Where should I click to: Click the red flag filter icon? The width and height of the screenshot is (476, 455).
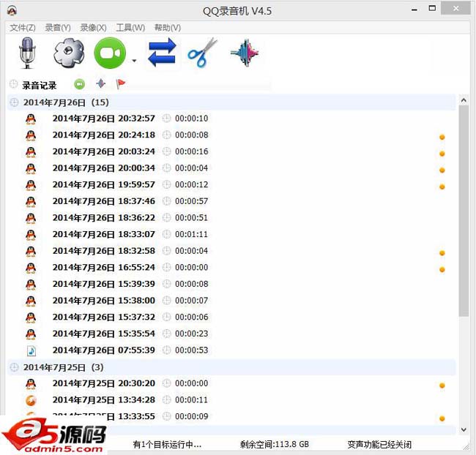click(x=121, y=83)
